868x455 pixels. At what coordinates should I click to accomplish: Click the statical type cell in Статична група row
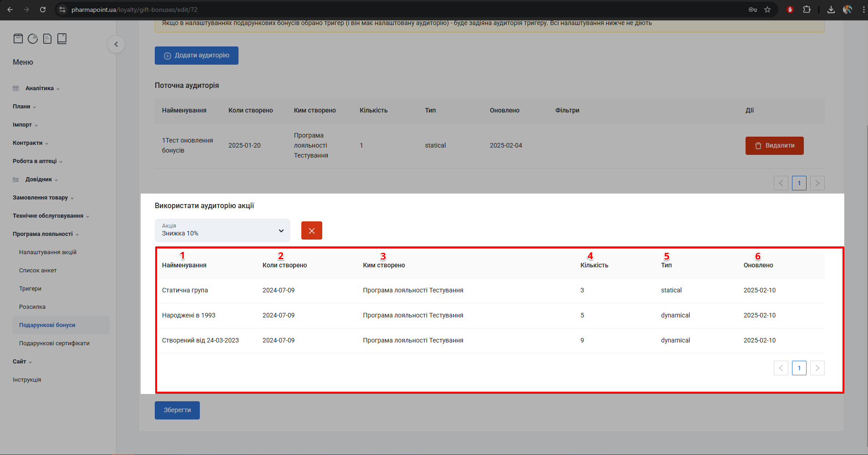(x=671, y=290)
